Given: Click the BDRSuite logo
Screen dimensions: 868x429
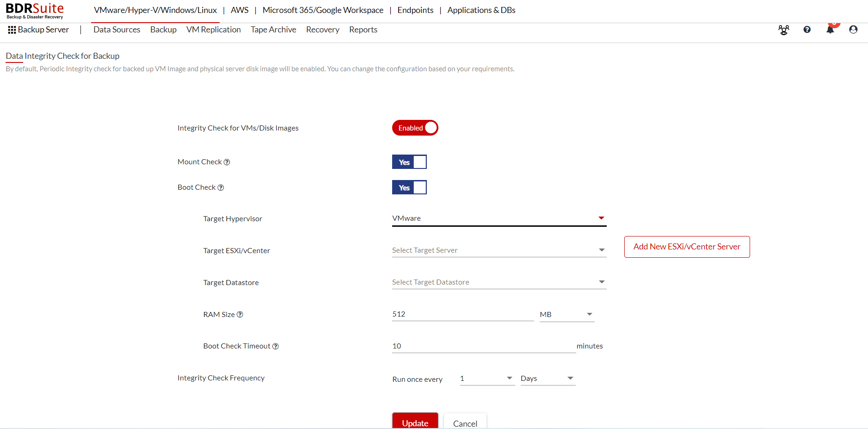Looking at the screenshot, I should (35, 11).
